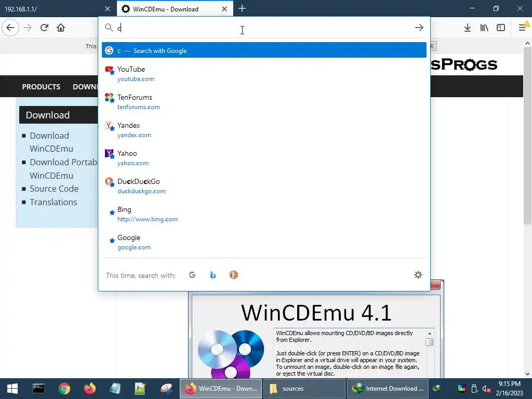Open the green chart pinned taskbar icon
The width and height of the screenshot is (532, 399).
(140, 389)
